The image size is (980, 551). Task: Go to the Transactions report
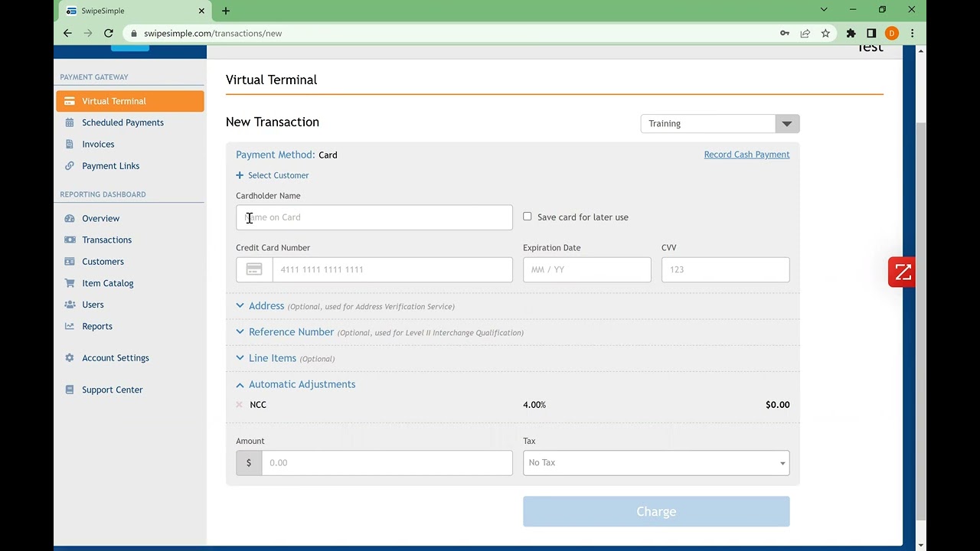click(106, 240)
